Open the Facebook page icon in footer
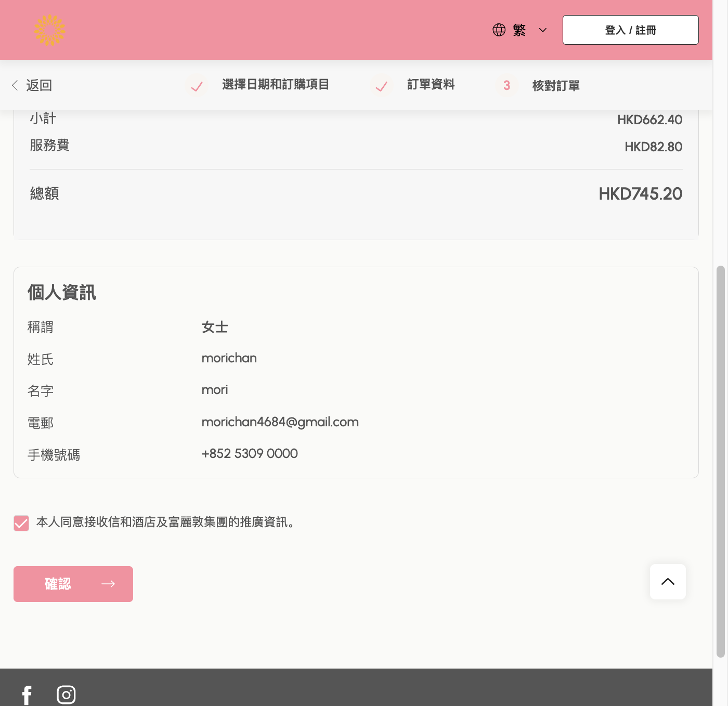 tap(27, 695)
